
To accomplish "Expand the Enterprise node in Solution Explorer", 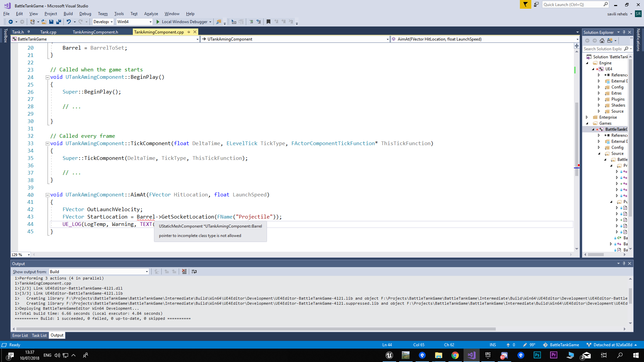I will point(587,117).
